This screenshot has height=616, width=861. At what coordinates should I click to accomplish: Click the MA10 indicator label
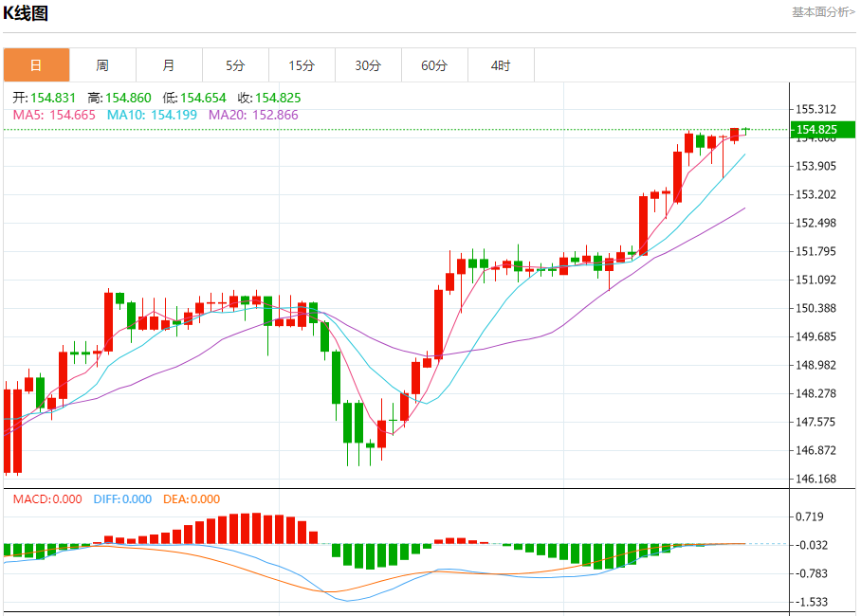click(x=152, y=115)
